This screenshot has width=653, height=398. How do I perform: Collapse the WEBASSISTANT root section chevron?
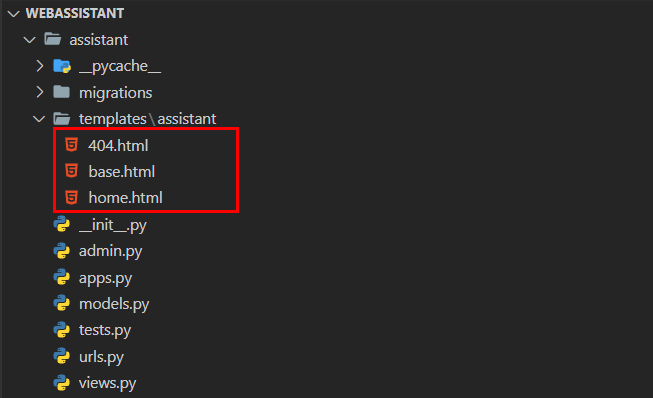coord(13,14)
